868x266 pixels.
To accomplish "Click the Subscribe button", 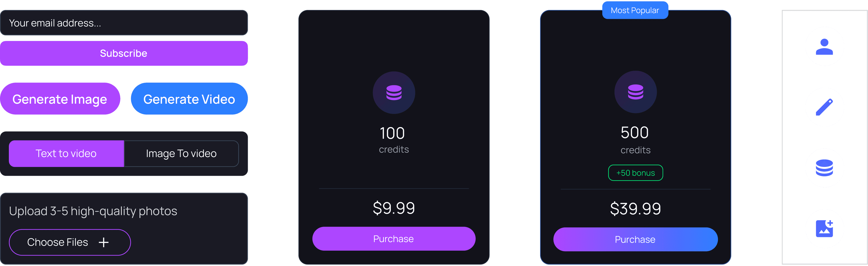I will point(124,53).
